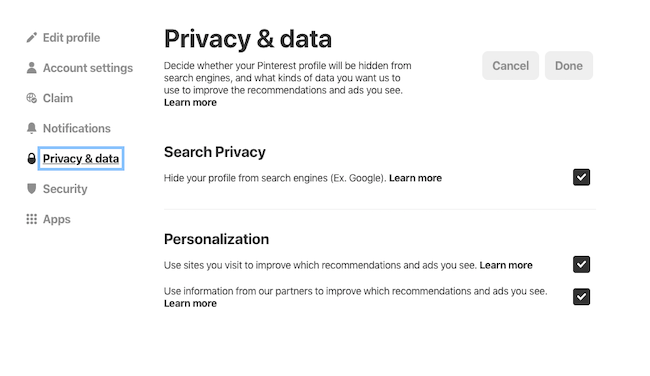
Task: Click the Done button
Action: point(569,65)
